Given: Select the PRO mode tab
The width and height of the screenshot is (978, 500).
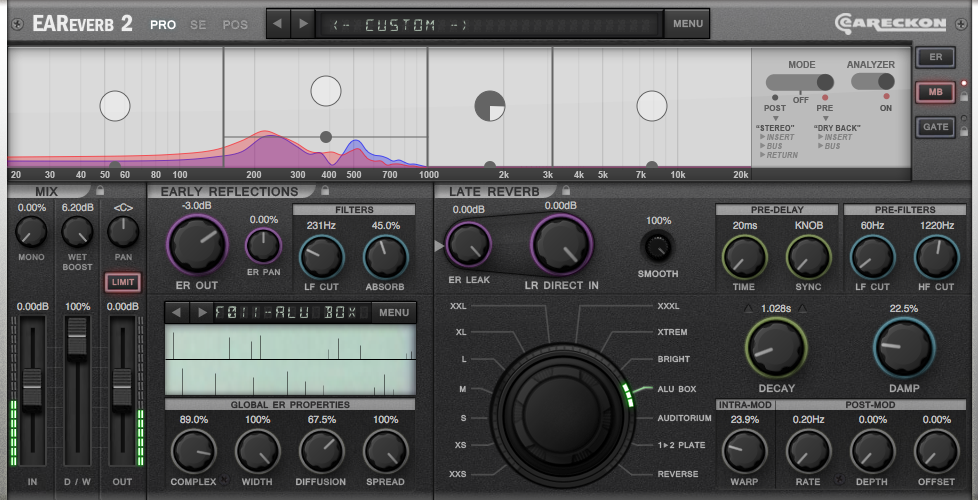Looking at the screenshot, I should pos(163,25).
